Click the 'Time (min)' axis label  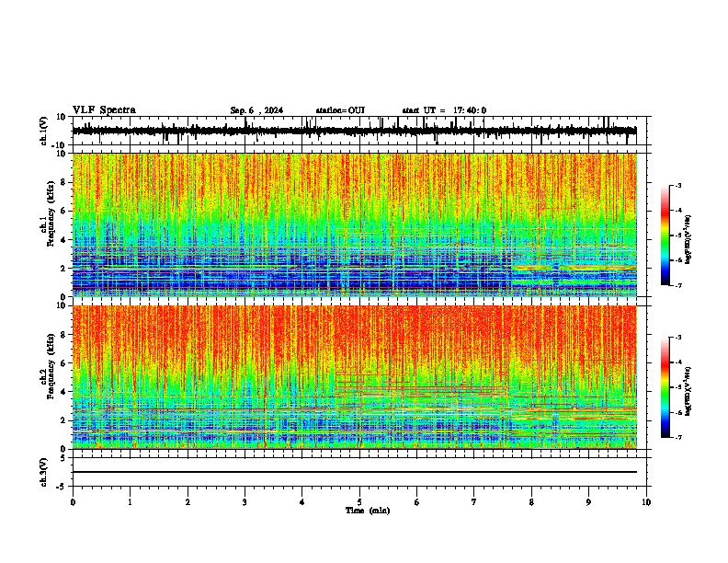[368, 511]
